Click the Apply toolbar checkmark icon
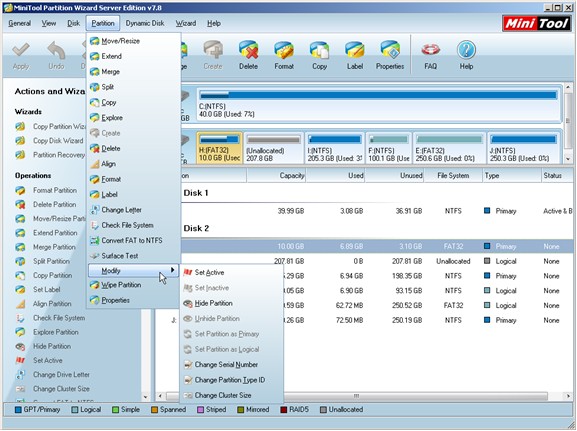577x431 pixels. 21,50
